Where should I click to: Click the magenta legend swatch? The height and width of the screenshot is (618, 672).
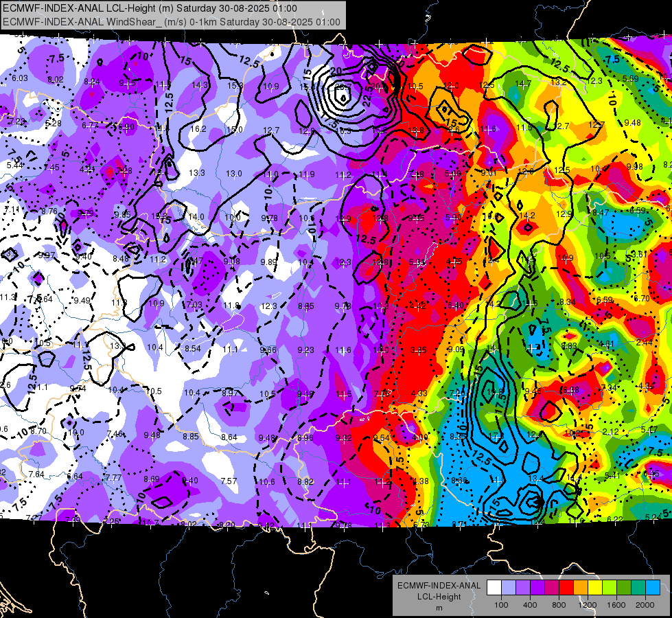[552, 588]
